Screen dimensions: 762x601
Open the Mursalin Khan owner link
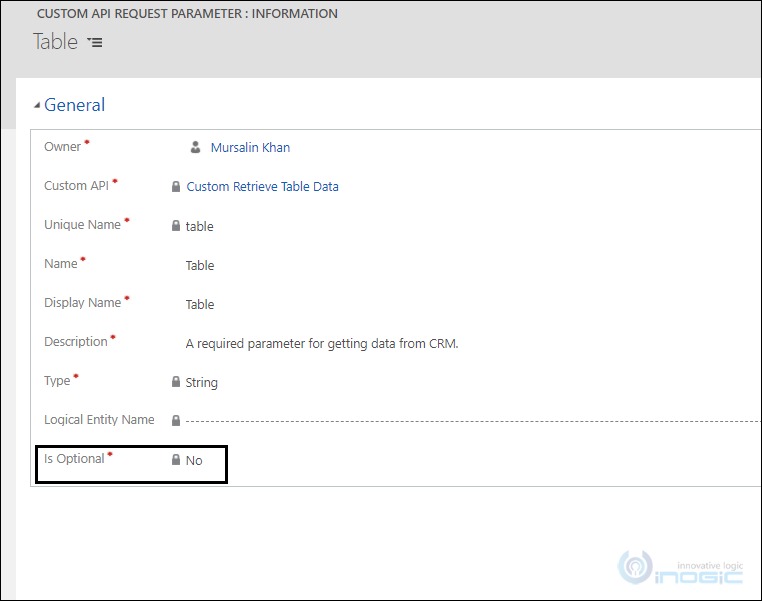(x=250, y=148)
